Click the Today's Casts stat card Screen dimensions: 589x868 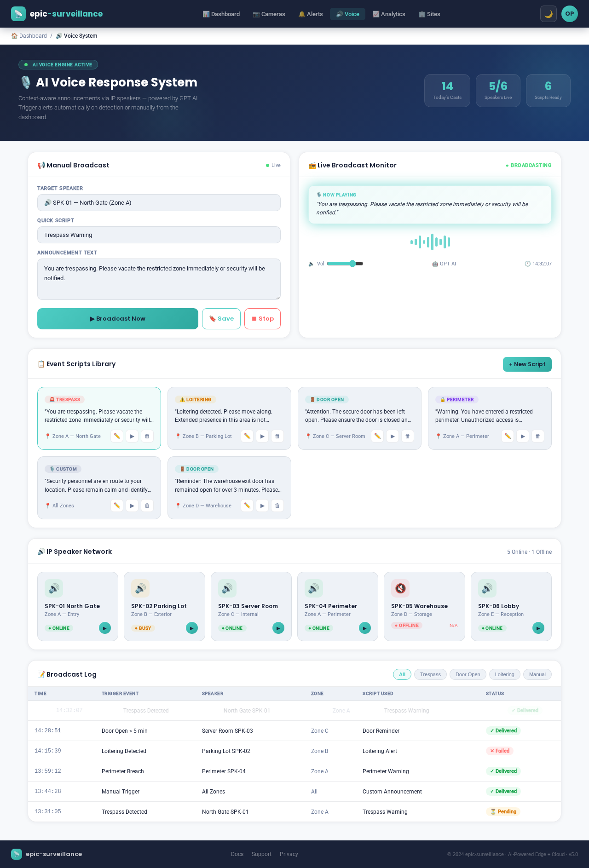(x=447, y=91)
